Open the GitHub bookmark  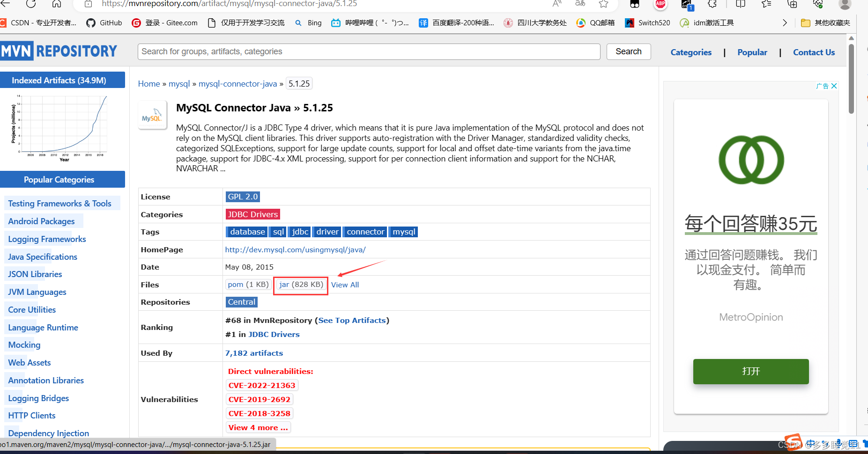[104, 22]
